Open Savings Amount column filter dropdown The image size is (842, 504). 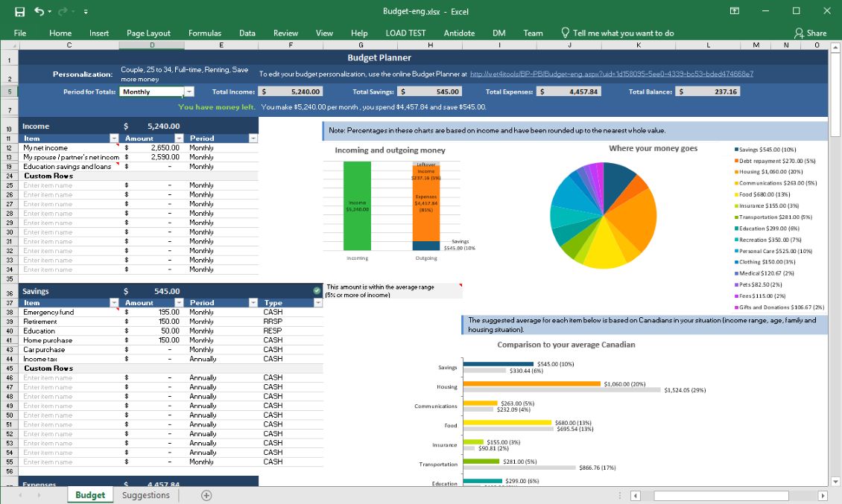pyautogui.click(x=179, y=303)
